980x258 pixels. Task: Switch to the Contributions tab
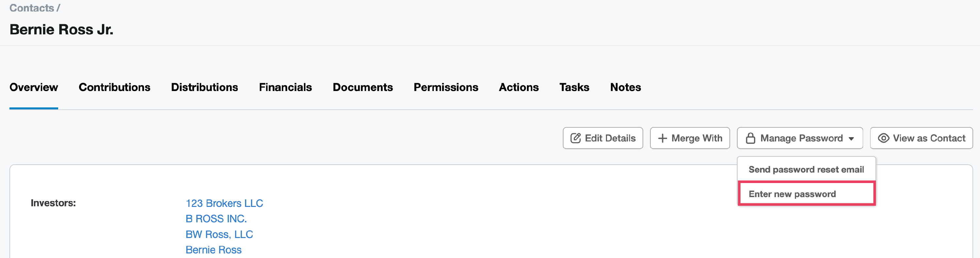tap(114, 87)
